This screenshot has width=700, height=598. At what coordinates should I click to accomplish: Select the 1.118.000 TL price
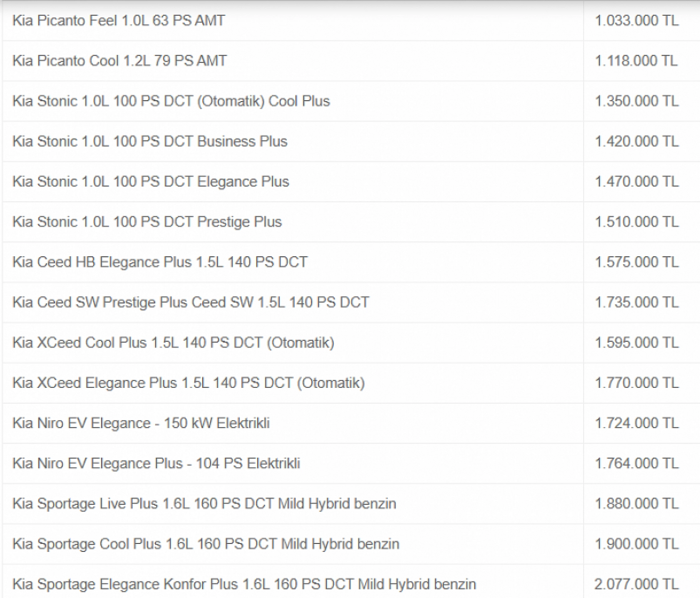coord(636,61)
